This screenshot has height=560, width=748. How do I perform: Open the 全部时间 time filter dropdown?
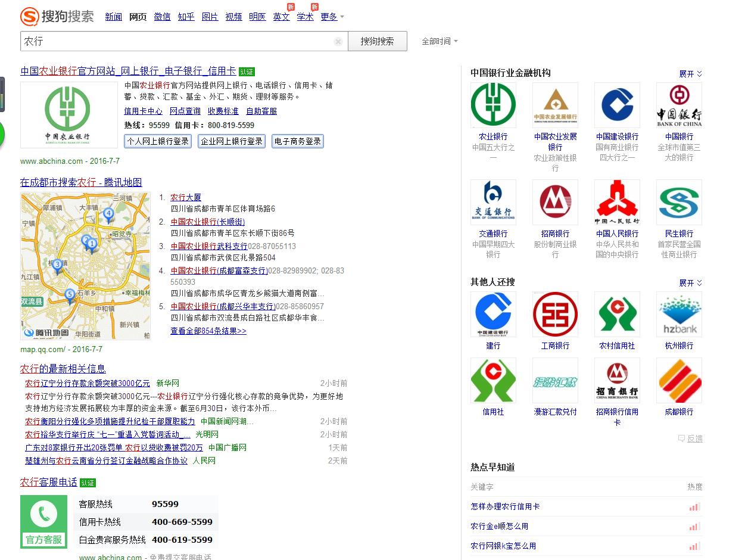point(440,42)
